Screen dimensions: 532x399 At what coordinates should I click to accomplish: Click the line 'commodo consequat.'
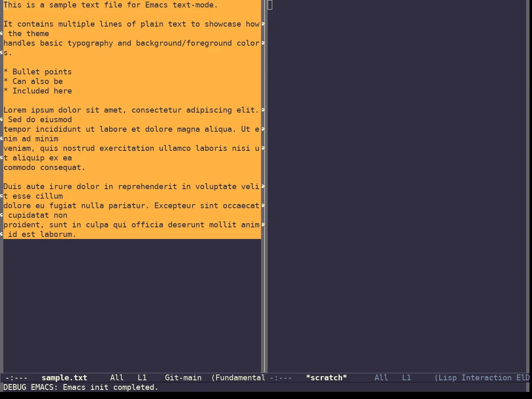(44, 167)
